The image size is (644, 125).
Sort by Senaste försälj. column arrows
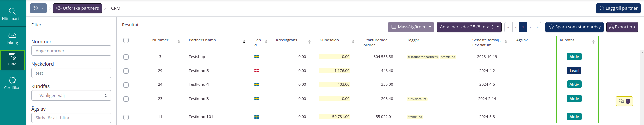(506, 42)
